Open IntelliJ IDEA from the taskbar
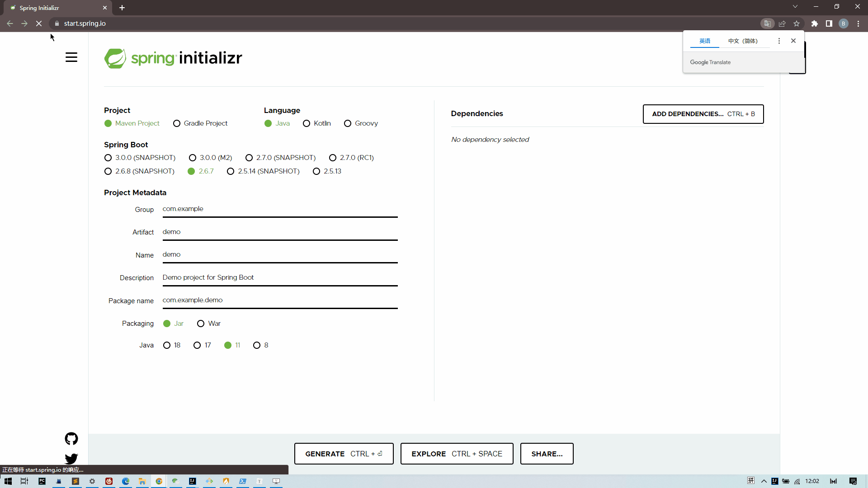Image resolution: width=868 pixels, height=488 pixels. [192, 482]
